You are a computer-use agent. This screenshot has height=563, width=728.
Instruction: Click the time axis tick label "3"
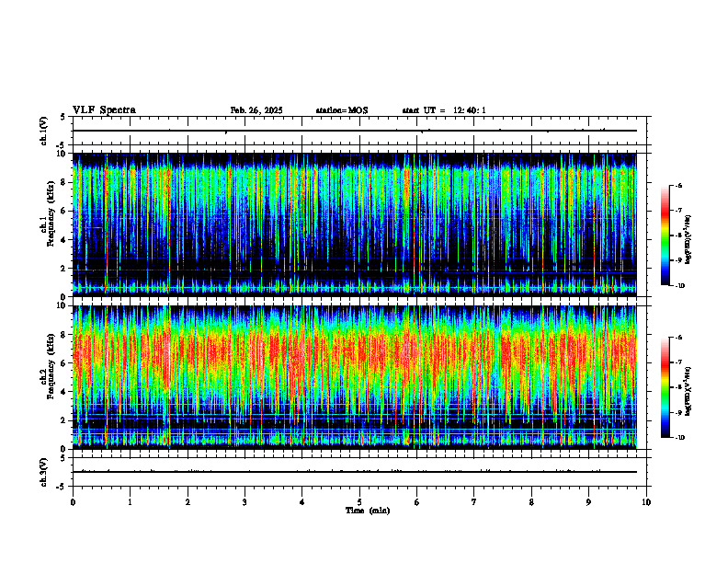pyautogui.click(x=245, y=502)
